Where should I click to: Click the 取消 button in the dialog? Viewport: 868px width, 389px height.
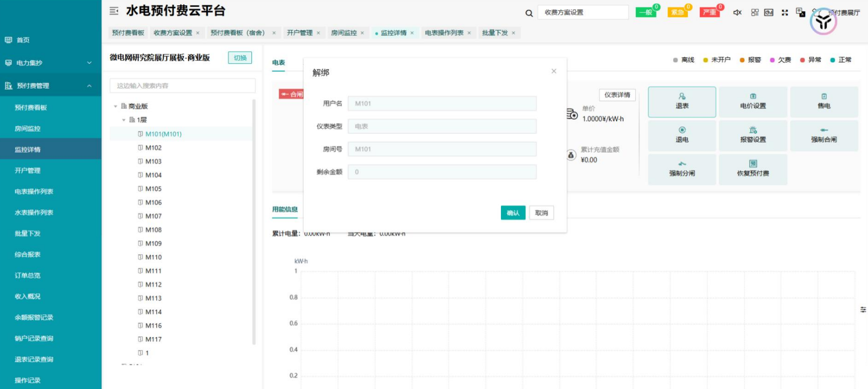pos(541,213)
